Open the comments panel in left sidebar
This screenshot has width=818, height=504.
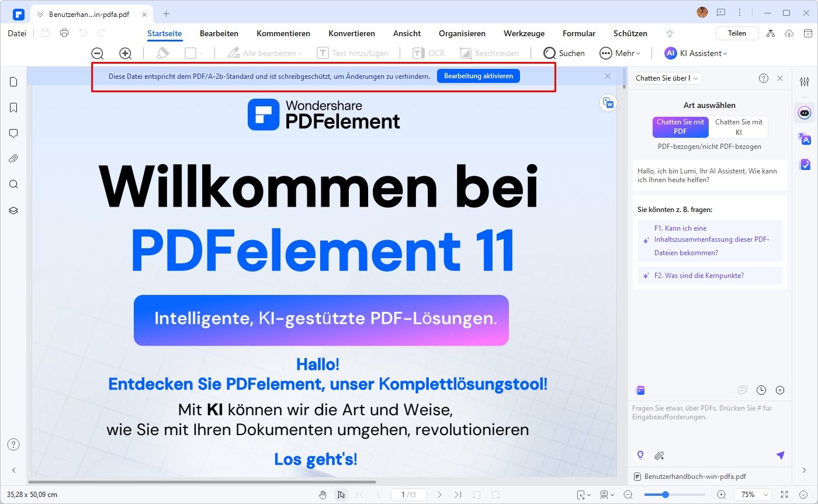[13, 133]
